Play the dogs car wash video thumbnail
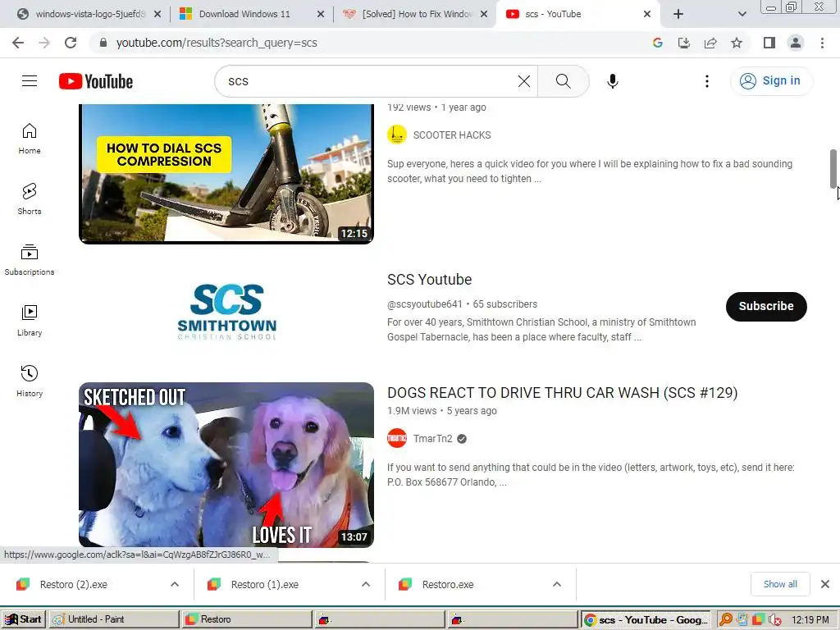 (226, 464)
